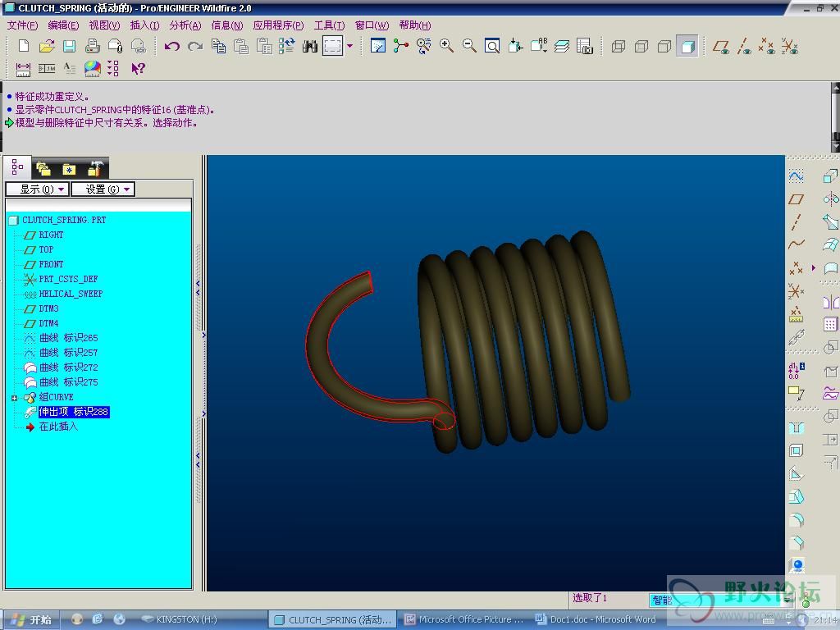Print using the printer icon
The image size is (840, 630).
[x=93, y=46]
